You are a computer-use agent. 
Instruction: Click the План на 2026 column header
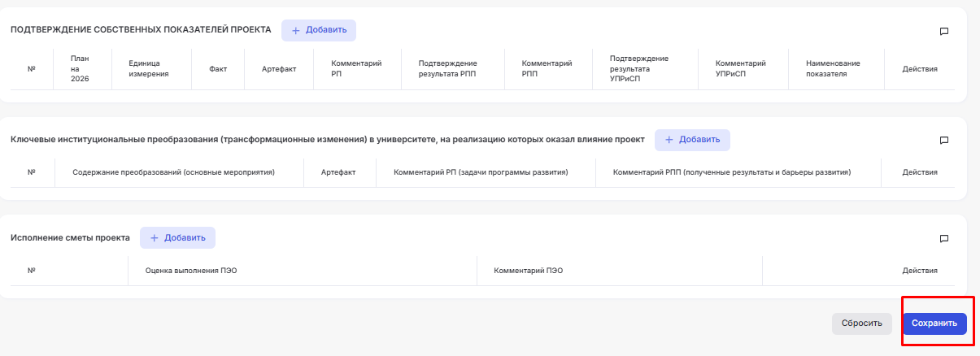click(80, 68)
